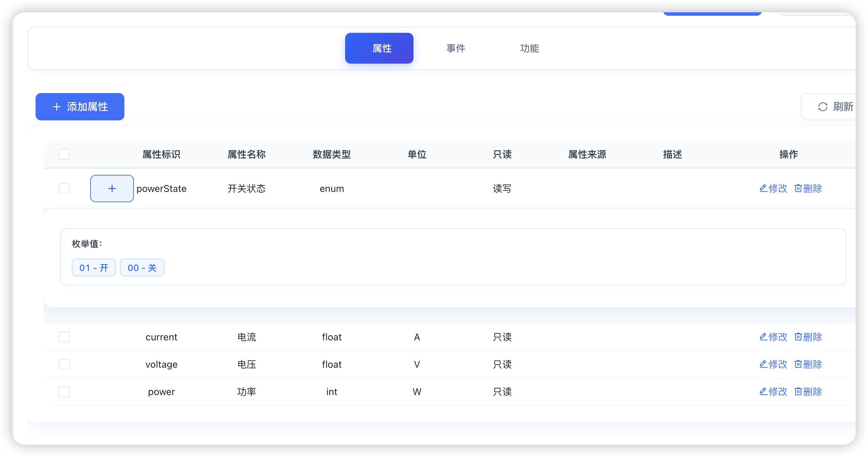Select the enum value tag 00 - 关

[142, 267]
